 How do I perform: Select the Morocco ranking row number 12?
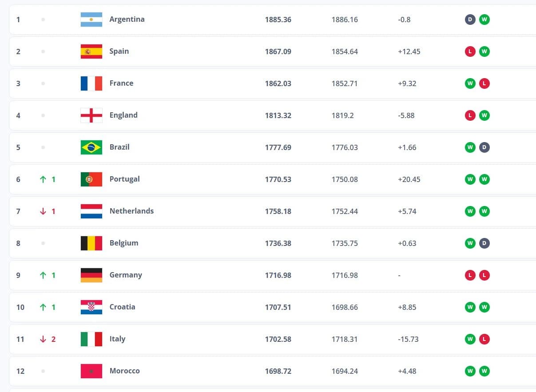pos(20,371)
